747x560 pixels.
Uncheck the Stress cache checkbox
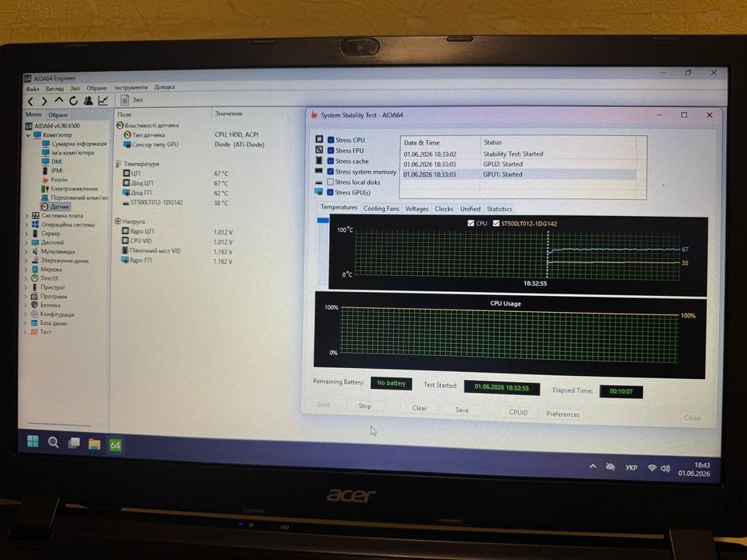click(x=331, y=161)
